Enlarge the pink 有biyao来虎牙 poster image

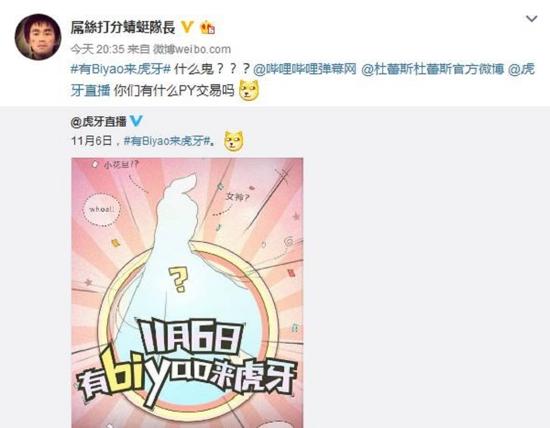coord(187,293)
